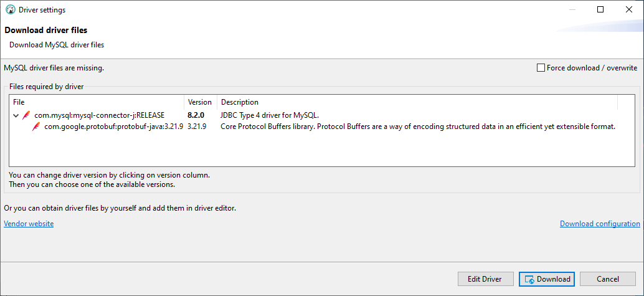Enable Force download / overwrite checkbox
This screenshot has height=296, width=644.
point(541,68)
